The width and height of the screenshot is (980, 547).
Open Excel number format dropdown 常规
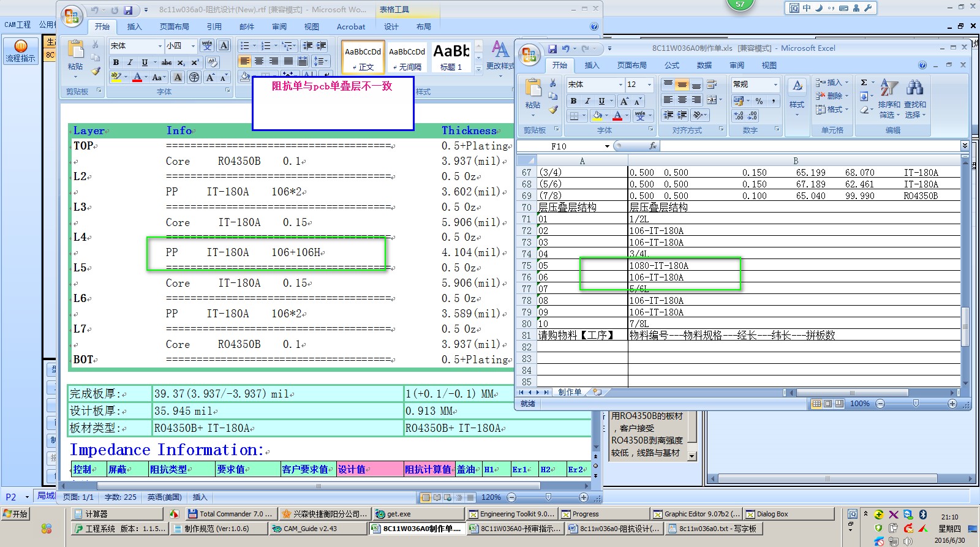point(775,85)
